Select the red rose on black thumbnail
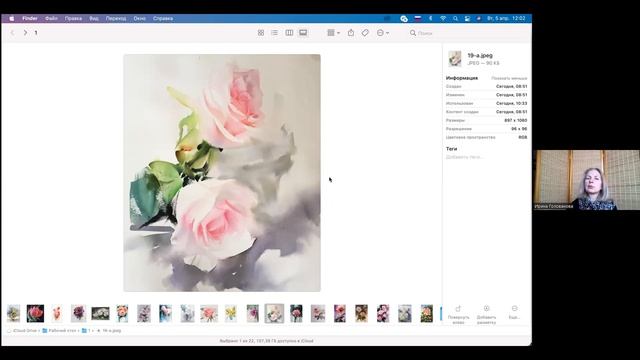This screenshot has width=640, height=360. point(35,313)
